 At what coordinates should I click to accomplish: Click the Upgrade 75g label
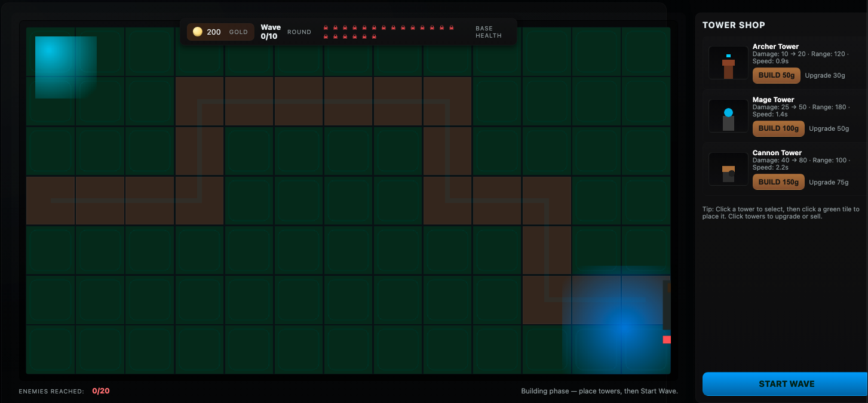click(829, 182)
